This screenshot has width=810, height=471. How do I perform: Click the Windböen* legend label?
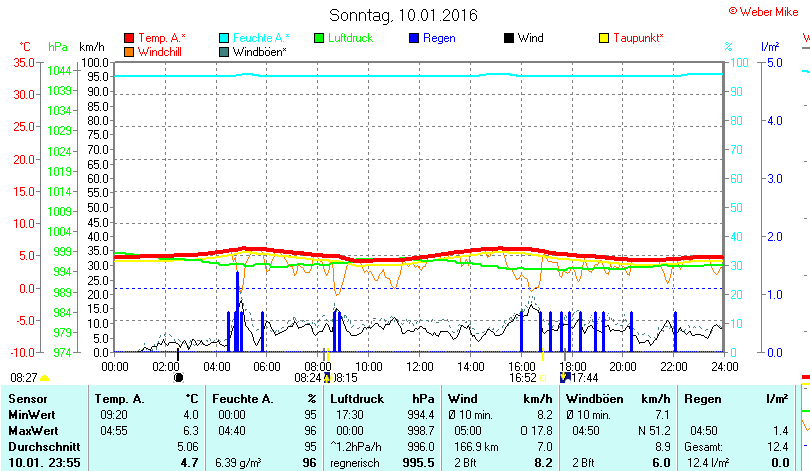pyautogui.click(x=259, y=52)
